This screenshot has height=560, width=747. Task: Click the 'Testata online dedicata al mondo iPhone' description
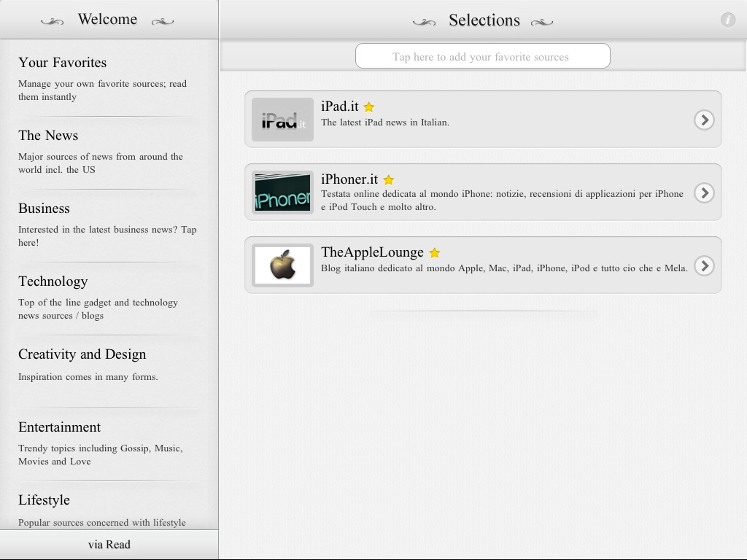click(x=502, y=200)
